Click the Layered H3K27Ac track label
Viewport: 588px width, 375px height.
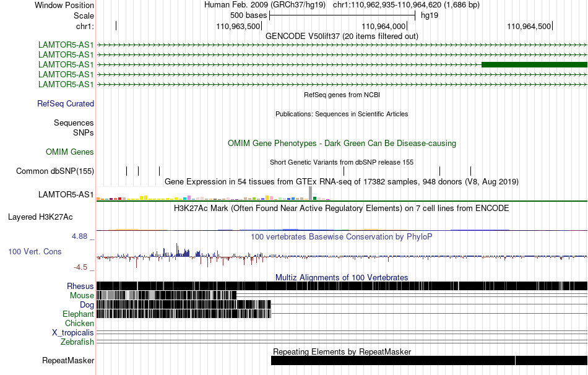point(40,217)
